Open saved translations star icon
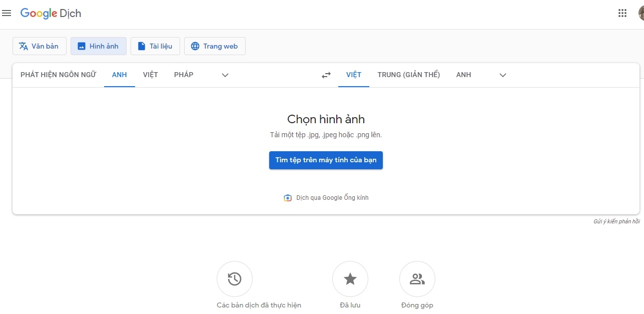 pyautogui.click(x=350, y=279)
